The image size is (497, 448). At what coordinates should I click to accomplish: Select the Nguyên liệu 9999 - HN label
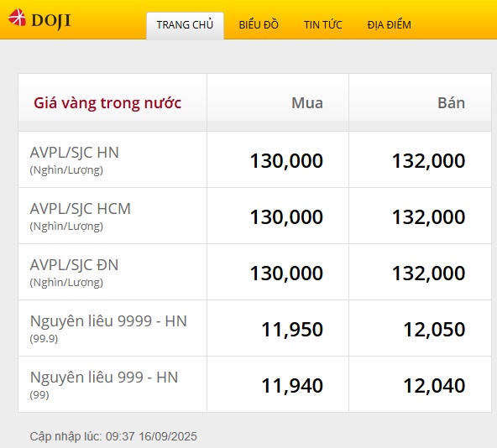108,321
